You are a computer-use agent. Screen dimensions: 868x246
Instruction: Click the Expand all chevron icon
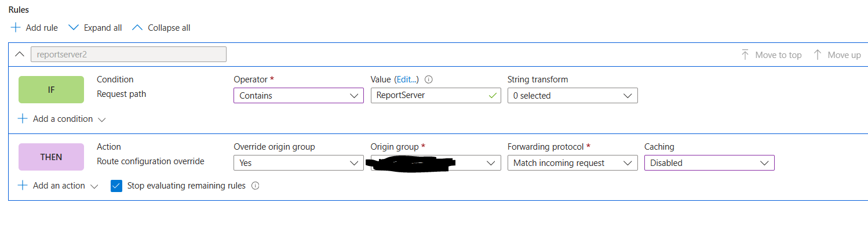73,27
